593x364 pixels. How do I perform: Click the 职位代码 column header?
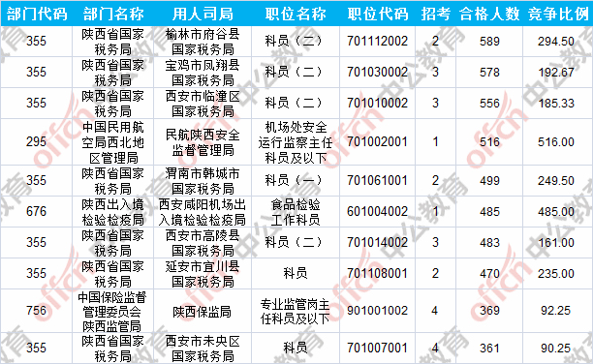pyautogui.click(x=378, y=14)
